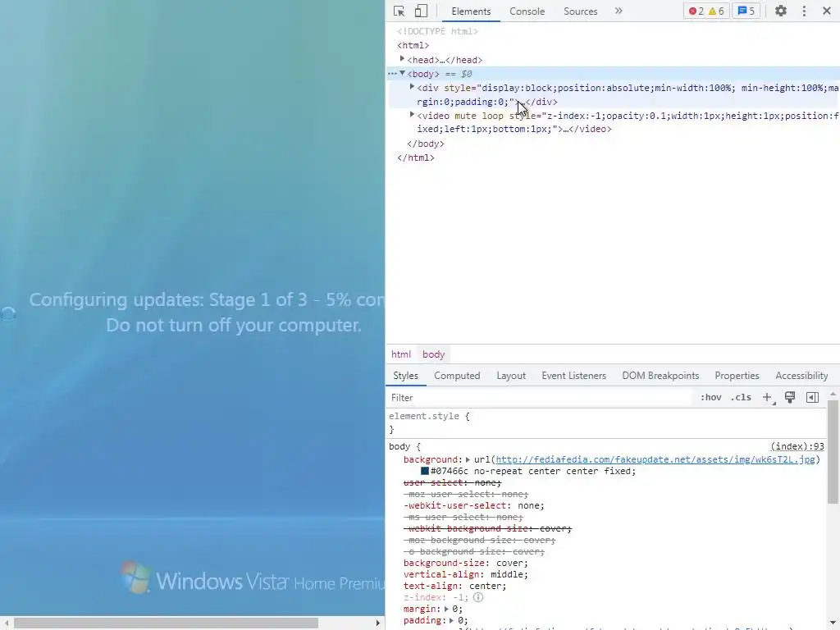Expand the div element in DOM tree
This screenshot has width=840, height=630.
412,87
